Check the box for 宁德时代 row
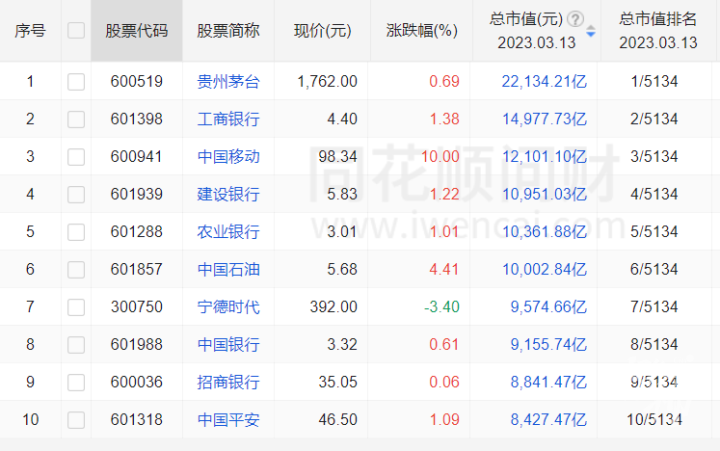720x451 pixels. click(x=76, y=307)
